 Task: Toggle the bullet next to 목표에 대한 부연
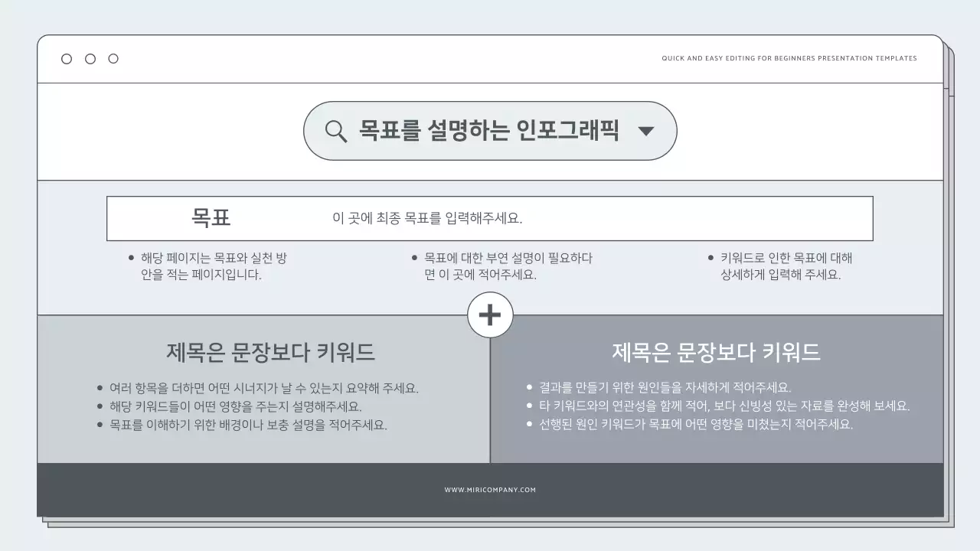tap(414, 257)
